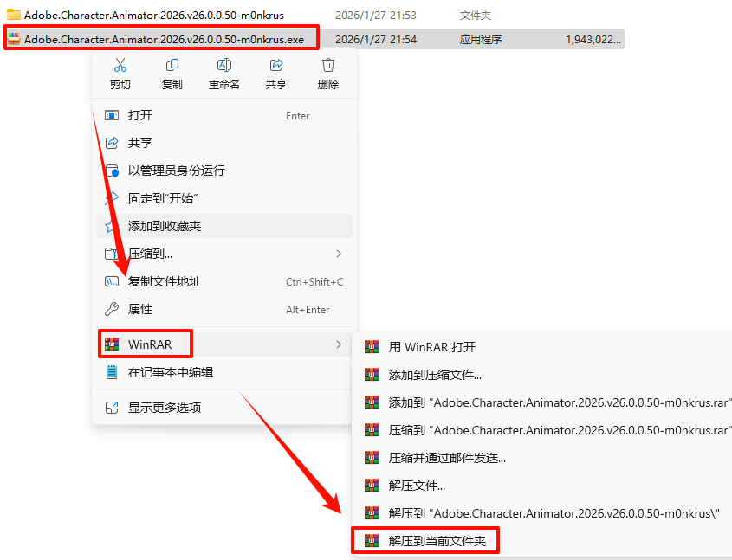Screen dimensions: 732x560
Task: Choose Edit in Notepad (在记事本中编辑)
Action: coord(224,372)
